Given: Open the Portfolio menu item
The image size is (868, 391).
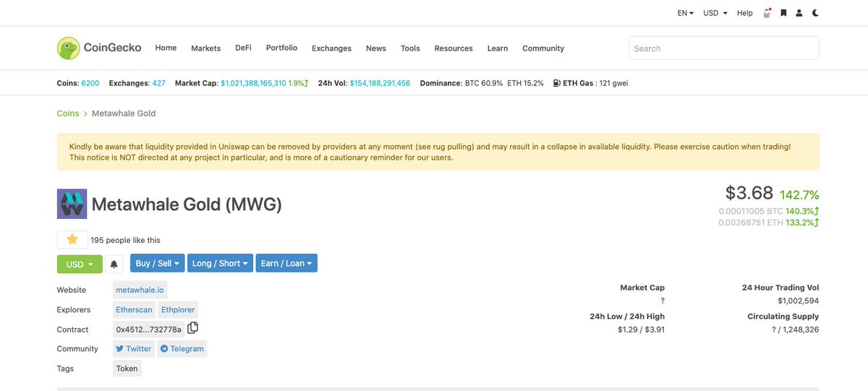Looking at the screenshot, I should 281,48.
